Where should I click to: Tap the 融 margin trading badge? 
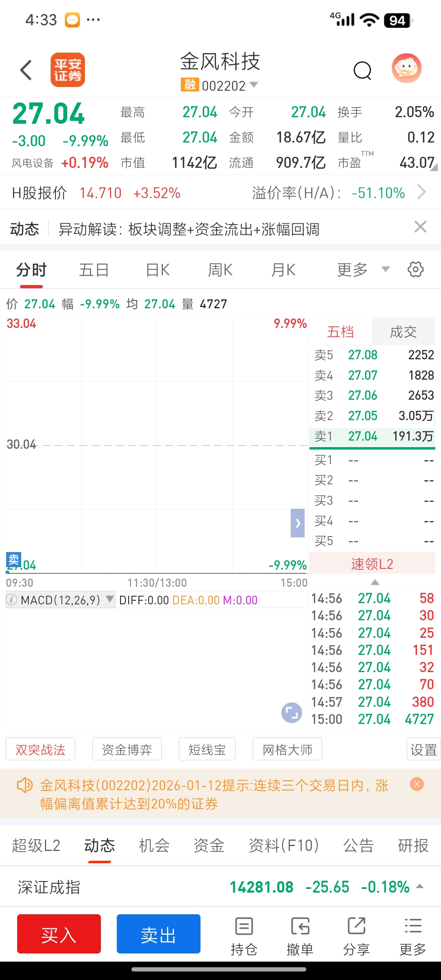(190, 85)
